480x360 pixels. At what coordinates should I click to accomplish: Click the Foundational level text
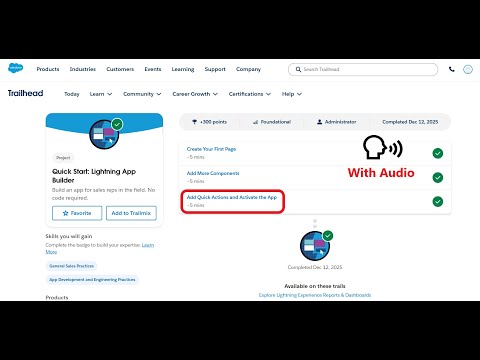coord(276,122)
